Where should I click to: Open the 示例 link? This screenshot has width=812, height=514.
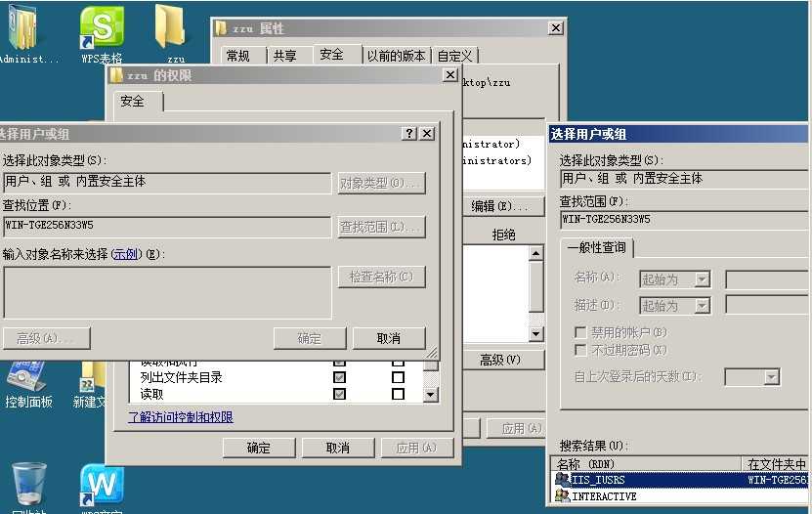[x=125, y=254]
